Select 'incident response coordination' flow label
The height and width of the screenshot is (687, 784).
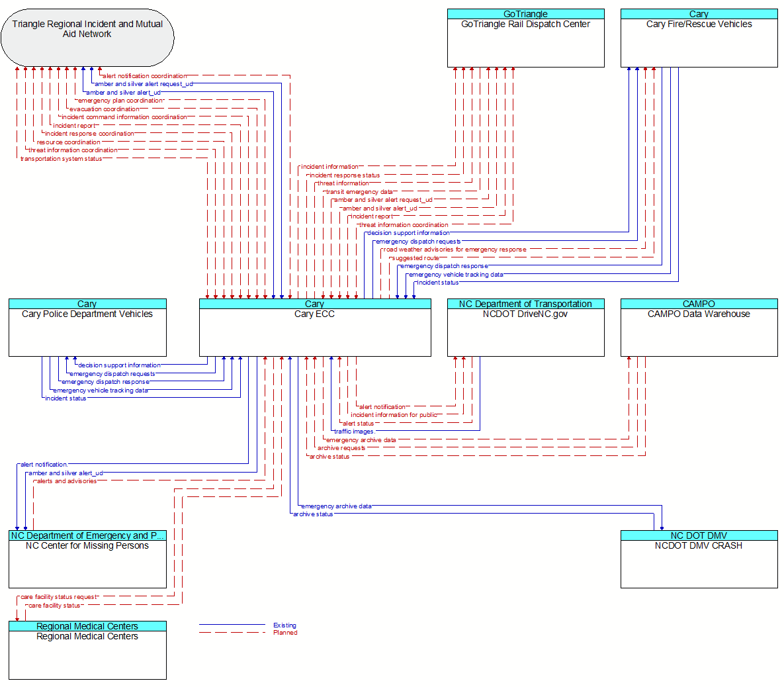pyautogui.click(x=89, y=134)
